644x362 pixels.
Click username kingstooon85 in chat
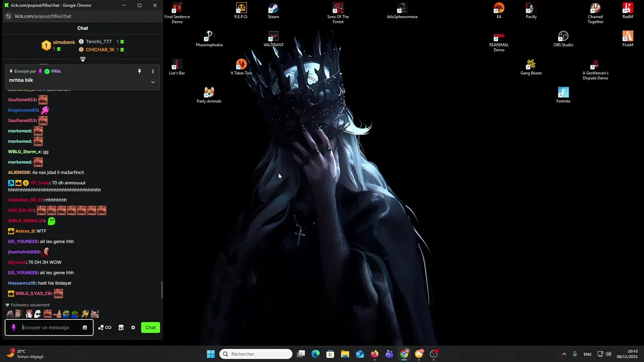pos(23,110)
